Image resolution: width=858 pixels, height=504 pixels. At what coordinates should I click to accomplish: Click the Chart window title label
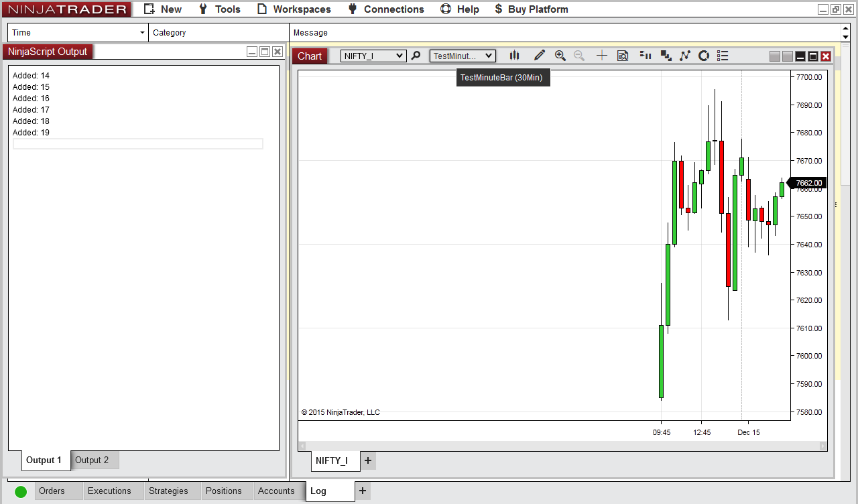click(x=310, y=56)
